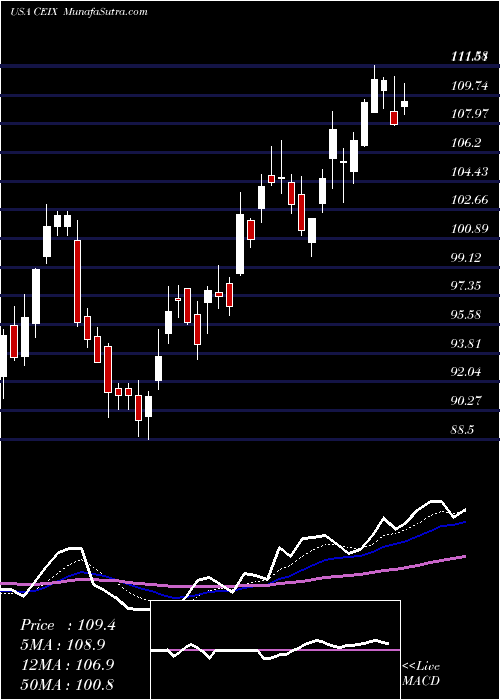Click the 50MA : 100.8 readout

click(67, 684)
